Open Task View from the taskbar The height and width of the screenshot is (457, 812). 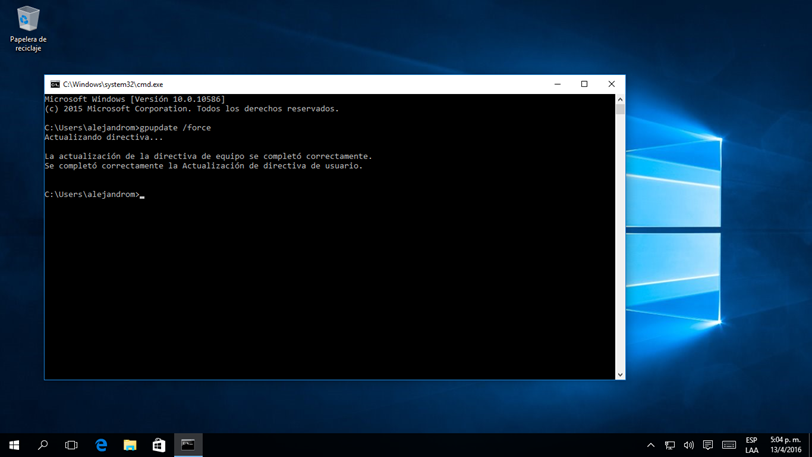pos(71,445)
